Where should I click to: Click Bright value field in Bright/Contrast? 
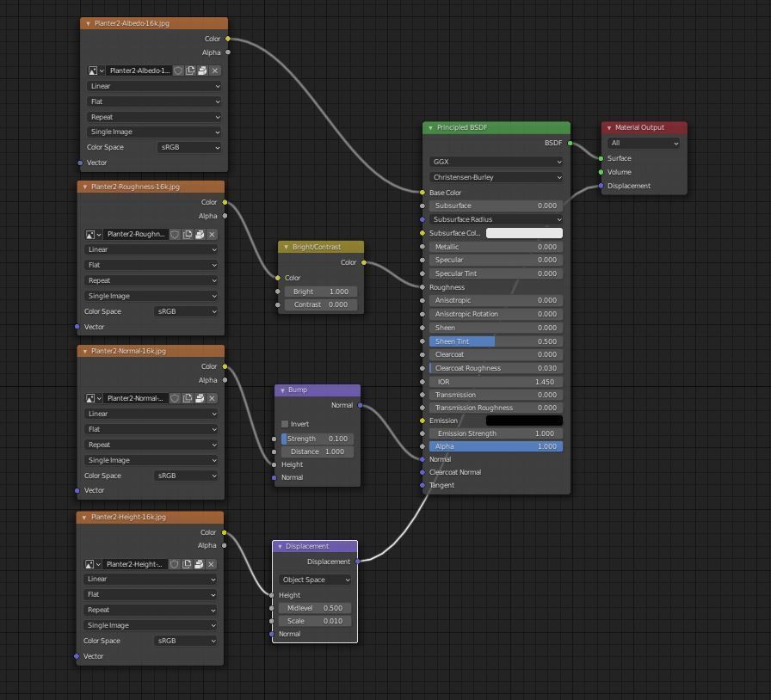[x=321, y=292]
